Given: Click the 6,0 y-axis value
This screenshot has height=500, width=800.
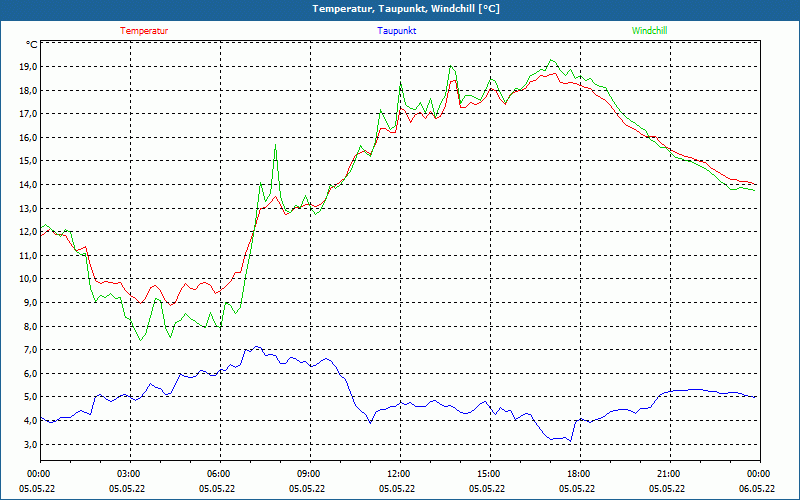Looking at the screenshot, I should 30,373.
